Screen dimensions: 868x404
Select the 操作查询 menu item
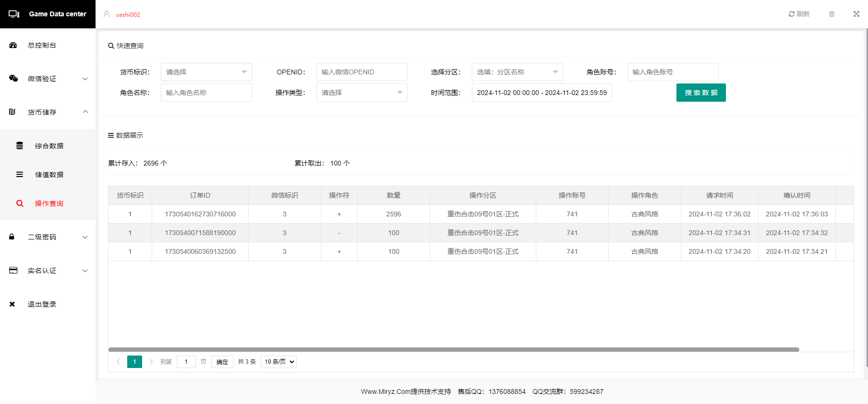[x=49, y=203]
